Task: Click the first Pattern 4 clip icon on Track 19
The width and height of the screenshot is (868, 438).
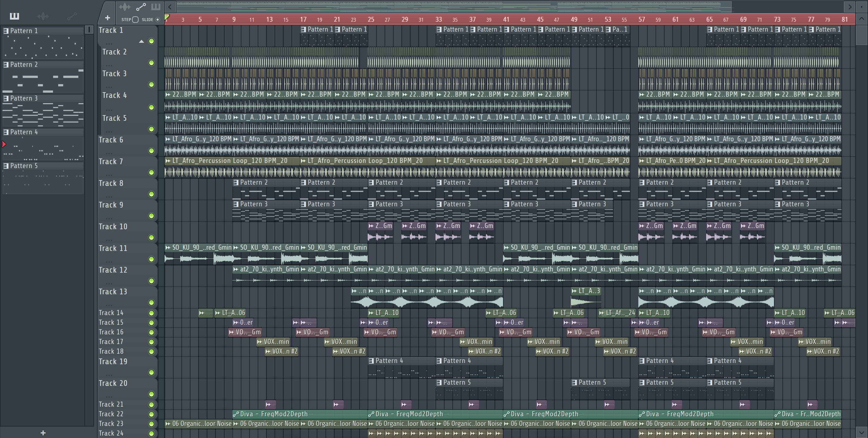Action: [371, 361]
